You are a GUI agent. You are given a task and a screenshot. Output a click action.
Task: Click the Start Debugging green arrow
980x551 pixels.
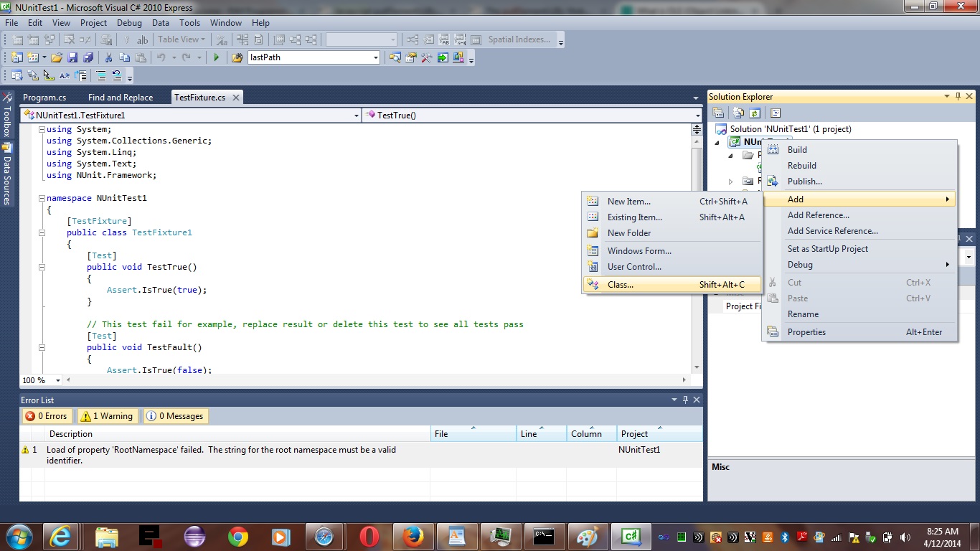pyautogui.click(x=216, y=57)
